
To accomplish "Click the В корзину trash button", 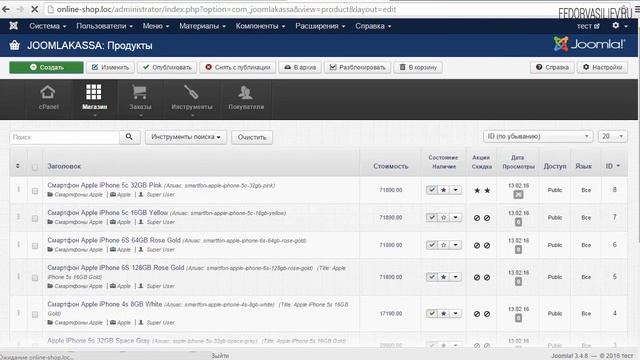I will click(x=418, y=67).
